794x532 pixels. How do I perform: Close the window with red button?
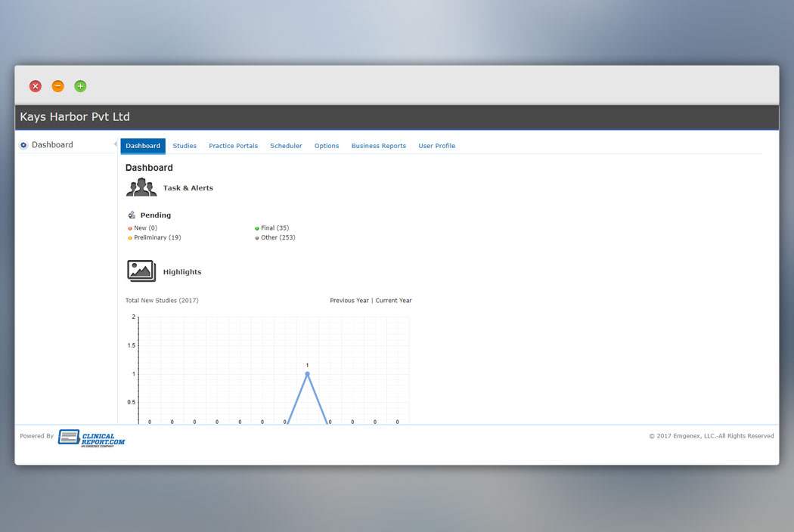[36, 86]
